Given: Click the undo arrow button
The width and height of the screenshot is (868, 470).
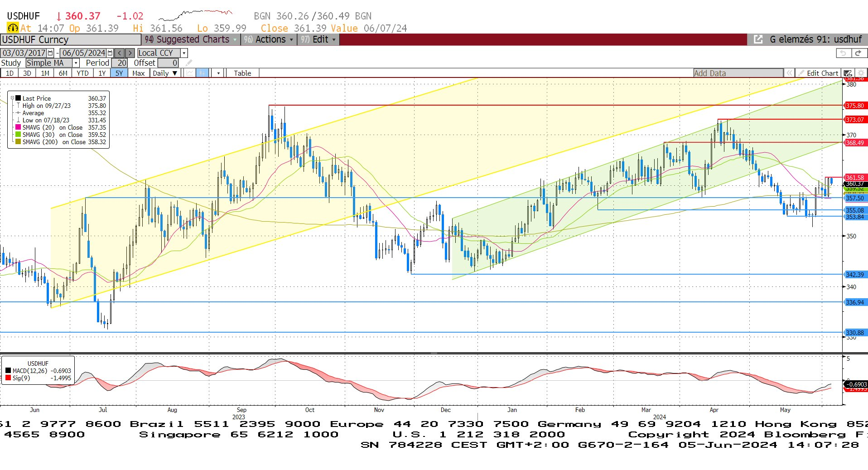Looking at the screenshot, I should point(843,53).
